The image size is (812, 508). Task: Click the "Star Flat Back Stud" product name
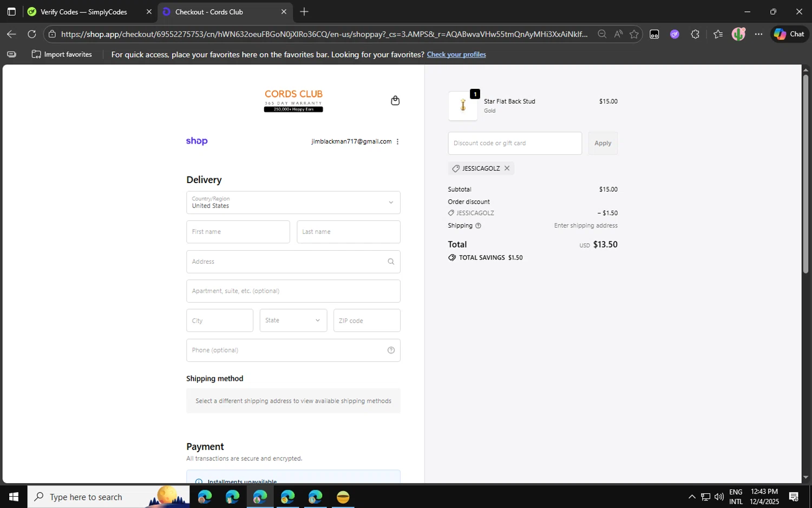[509, 101]
